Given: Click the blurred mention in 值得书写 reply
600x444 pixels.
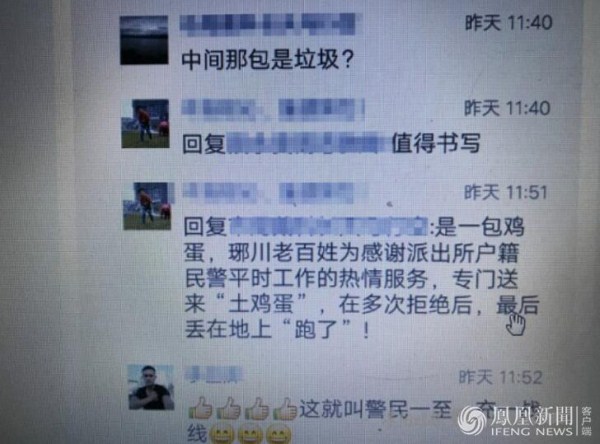Looking at the screenshot, I should pos(308,144).
